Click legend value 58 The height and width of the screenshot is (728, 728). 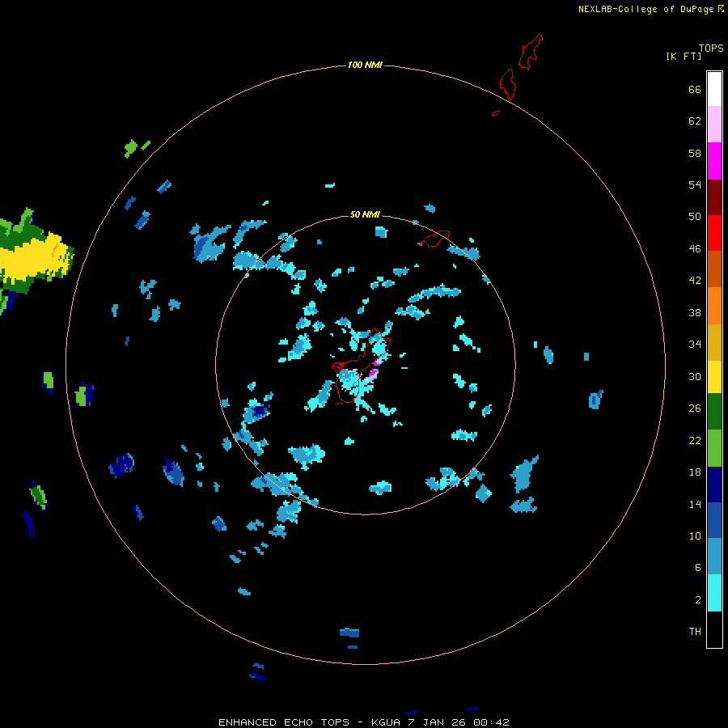695,153
